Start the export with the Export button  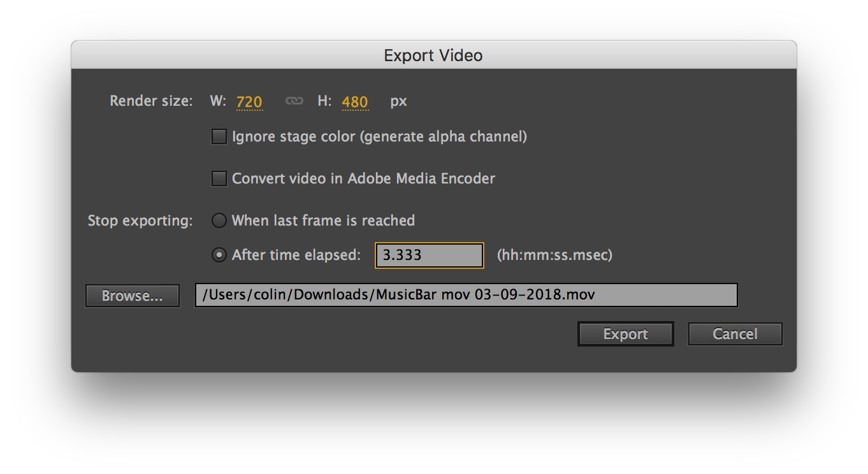coord(626,334)
